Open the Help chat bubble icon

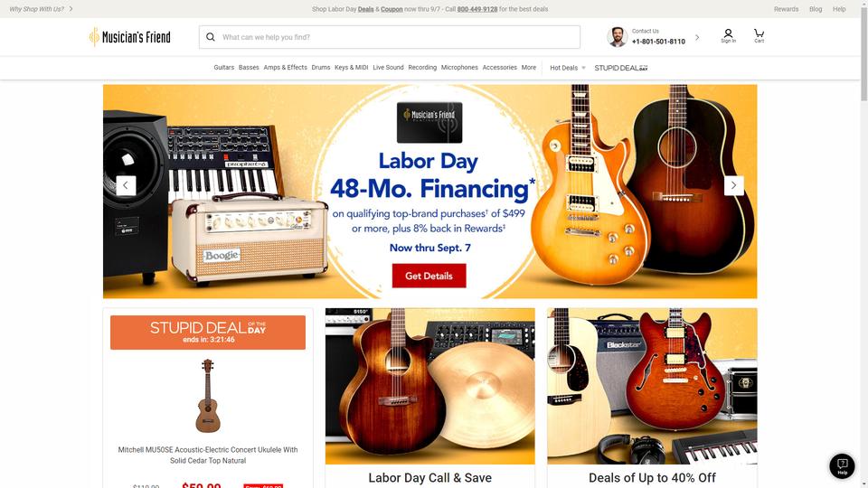click(842, 466)
